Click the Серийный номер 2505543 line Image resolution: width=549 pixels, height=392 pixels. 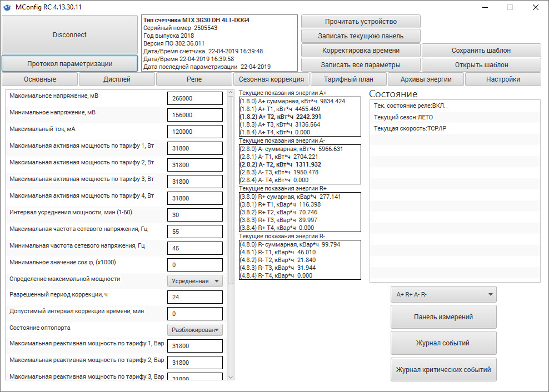(181, 28)
